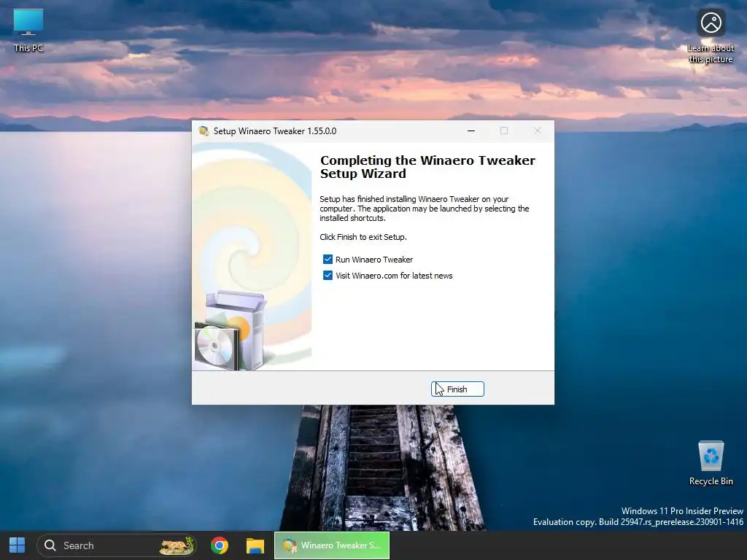Click the setup window title bar icon

pos(204,131)
